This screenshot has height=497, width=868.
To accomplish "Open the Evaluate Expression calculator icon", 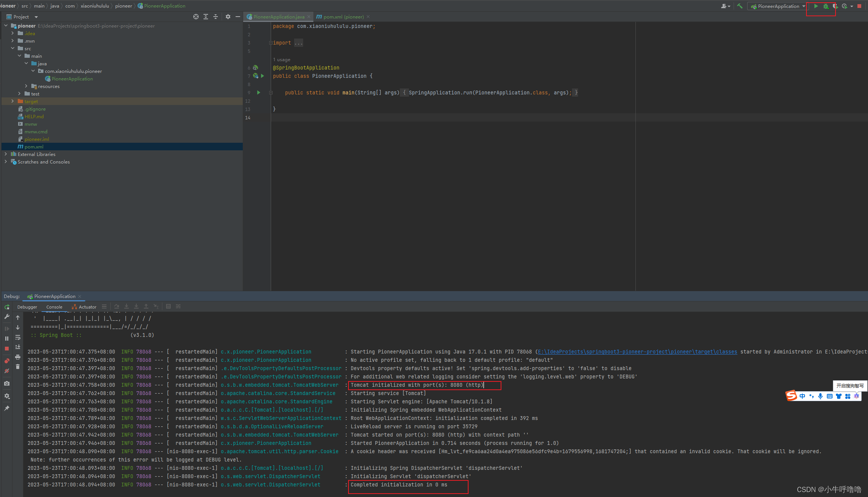I will pos(168,306).
